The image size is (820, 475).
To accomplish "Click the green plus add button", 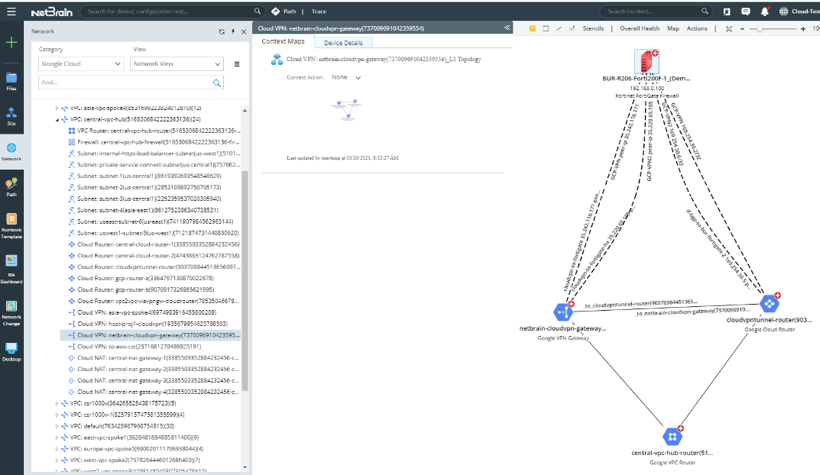I will [x=11, y=43].
